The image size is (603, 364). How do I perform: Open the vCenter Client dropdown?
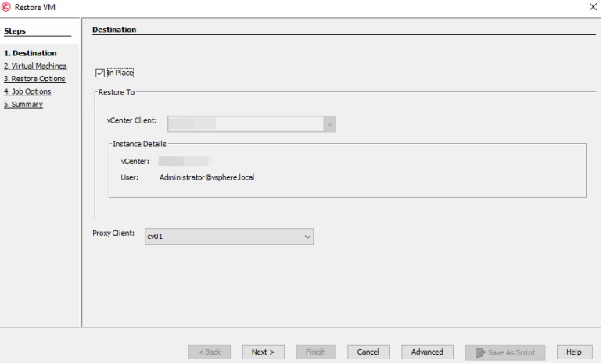point(329,123)
